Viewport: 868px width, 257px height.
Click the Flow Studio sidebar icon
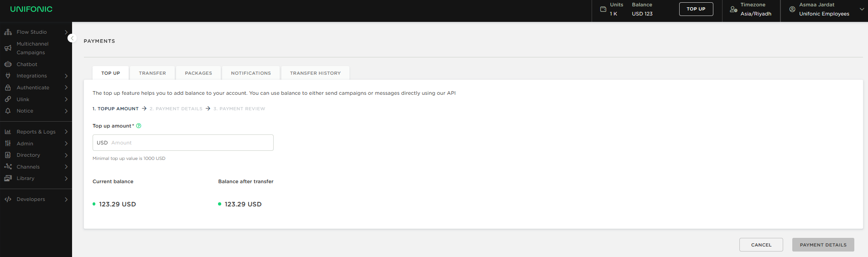click(x=8, y=32)
